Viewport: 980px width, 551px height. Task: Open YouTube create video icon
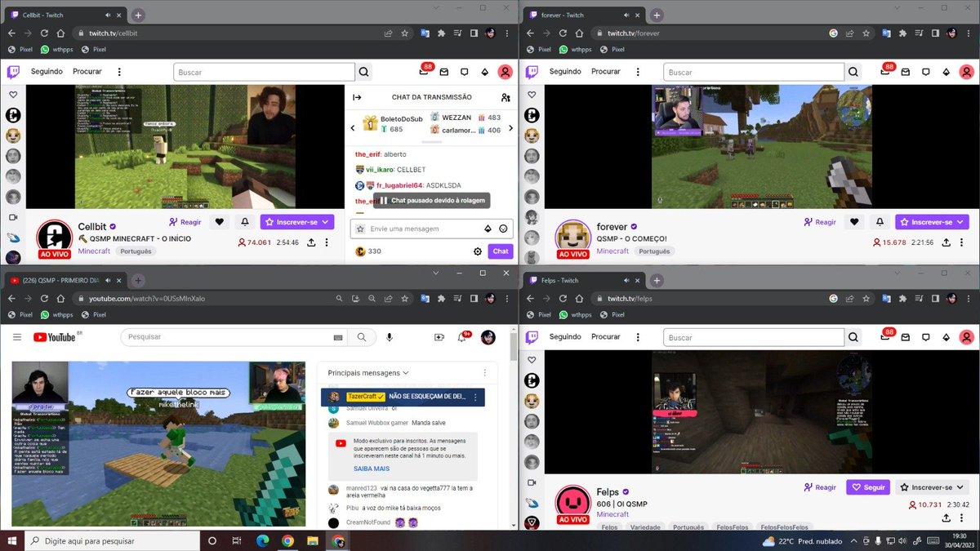439,337
